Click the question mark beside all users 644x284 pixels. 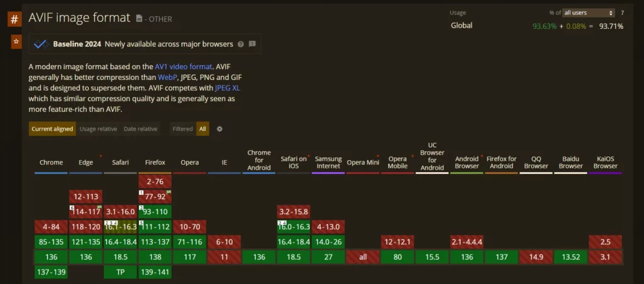point(623,13)
